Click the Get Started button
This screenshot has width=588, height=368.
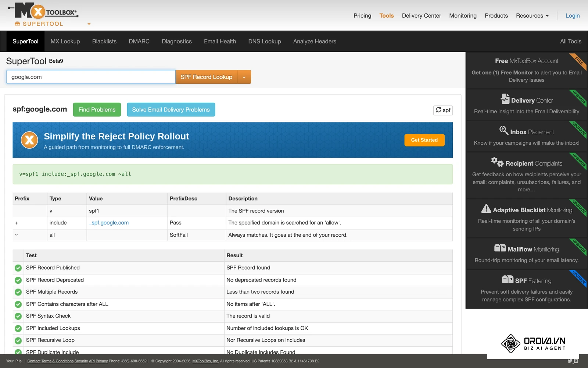click(x=424, y=140)
